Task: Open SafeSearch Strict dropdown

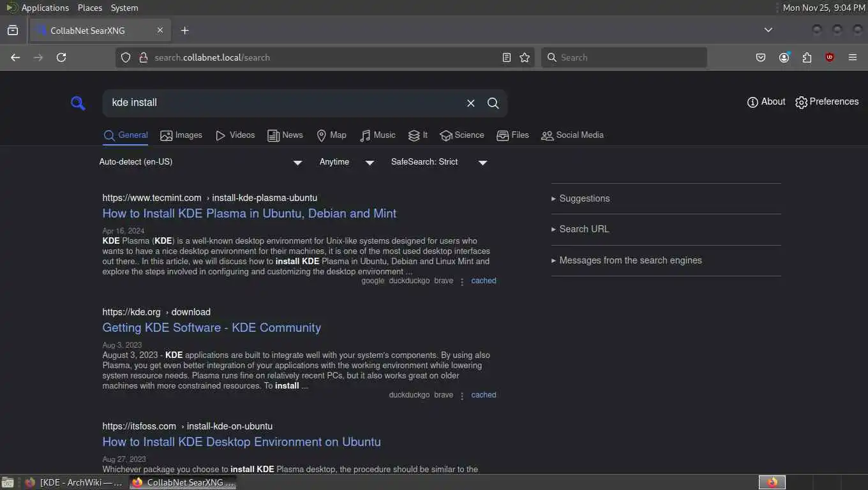Action: 439,162
